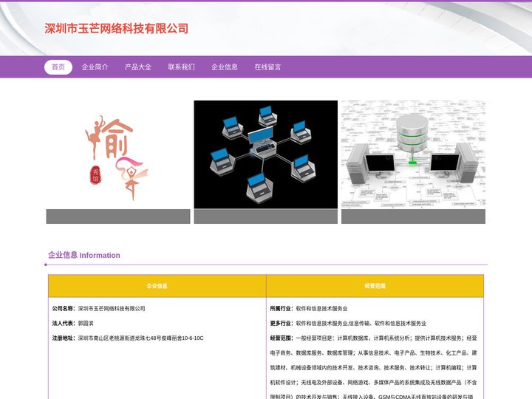Open 产品大全 menu item
532x399 pixels.
138,66
